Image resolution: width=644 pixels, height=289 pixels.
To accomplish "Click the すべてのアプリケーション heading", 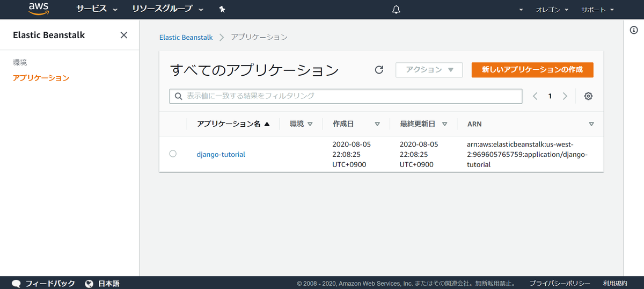I will [x=254, y=70].
